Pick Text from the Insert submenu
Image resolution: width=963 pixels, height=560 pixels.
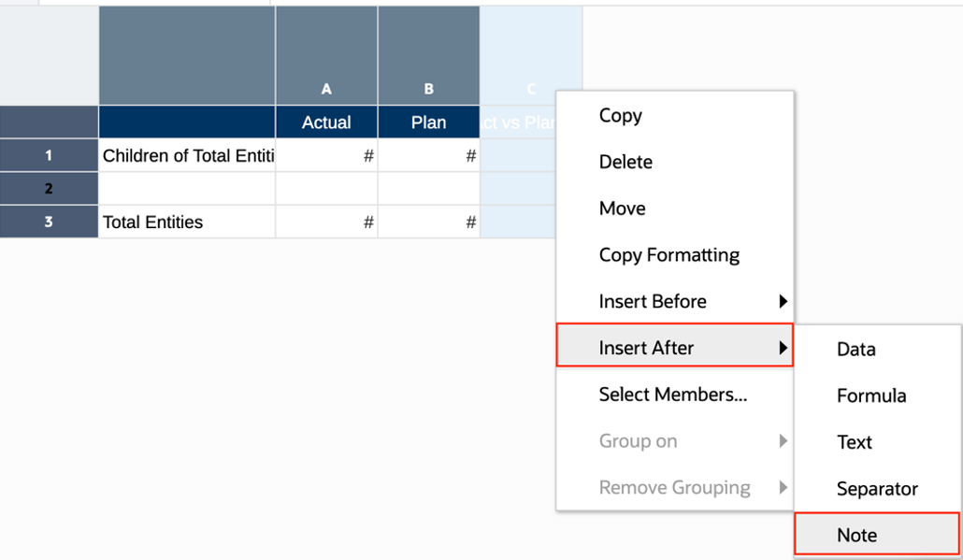tap(854, 442)
